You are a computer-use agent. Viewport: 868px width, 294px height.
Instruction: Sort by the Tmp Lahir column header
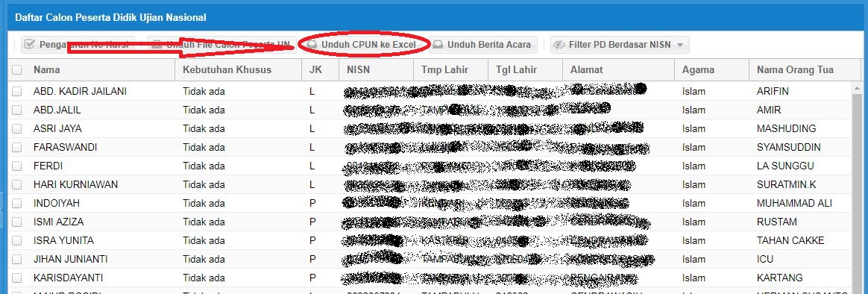(450, 69)
